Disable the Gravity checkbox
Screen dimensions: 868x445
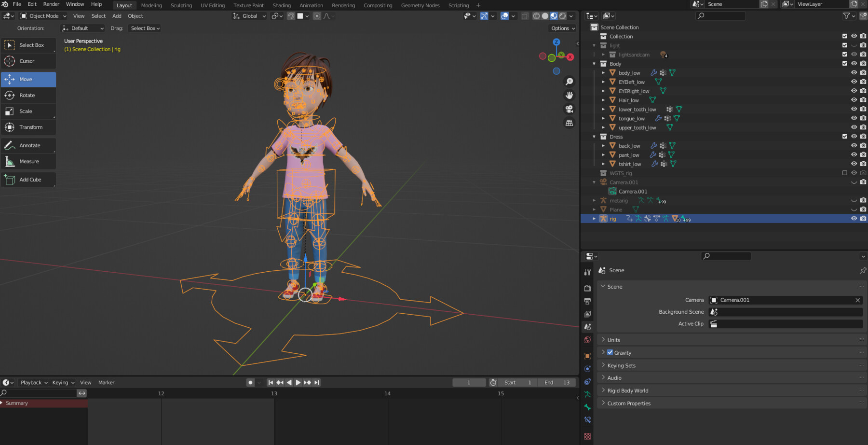[x=610, y=352]
